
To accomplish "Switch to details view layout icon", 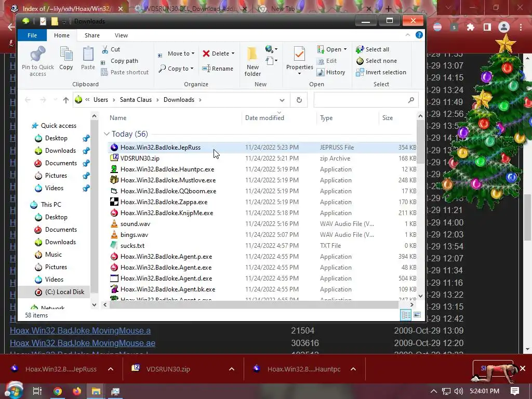I will pyautogui.click(x=406, y=315).
